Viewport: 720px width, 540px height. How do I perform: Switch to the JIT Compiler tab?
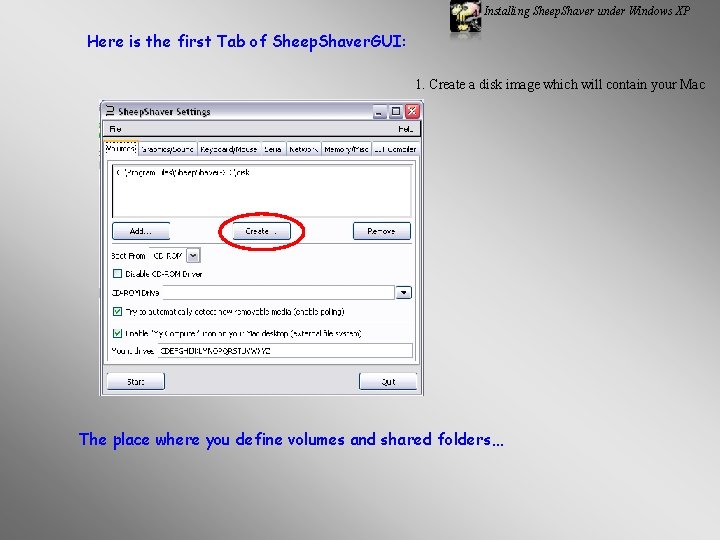[x=395, y=149]
